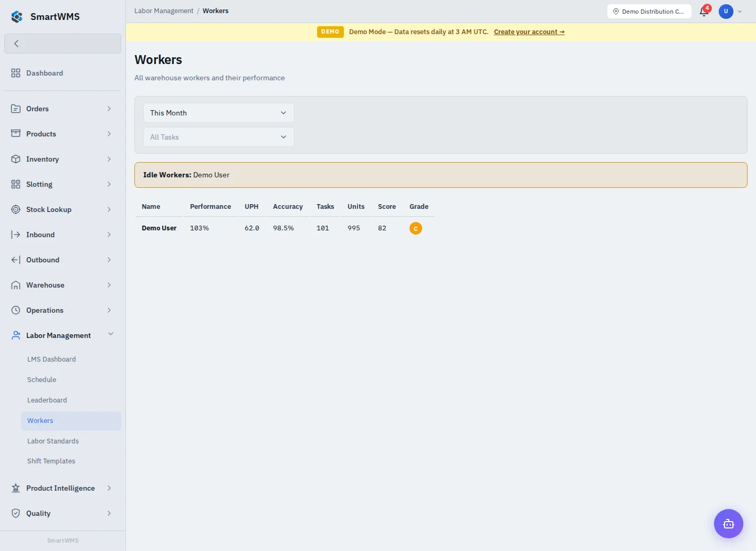Open the Leaderboard submenu item
Screen dimensions: 756x551
71,400
